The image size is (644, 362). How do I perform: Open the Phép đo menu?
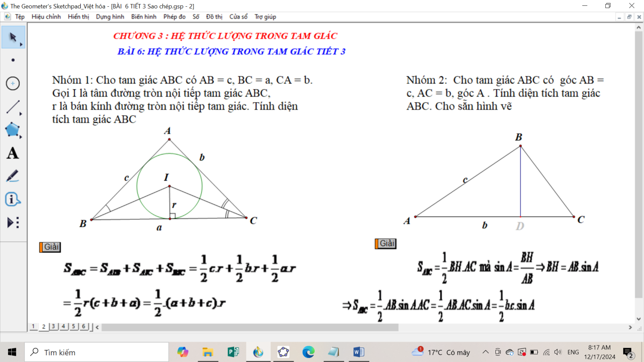(x=174, y=17)
